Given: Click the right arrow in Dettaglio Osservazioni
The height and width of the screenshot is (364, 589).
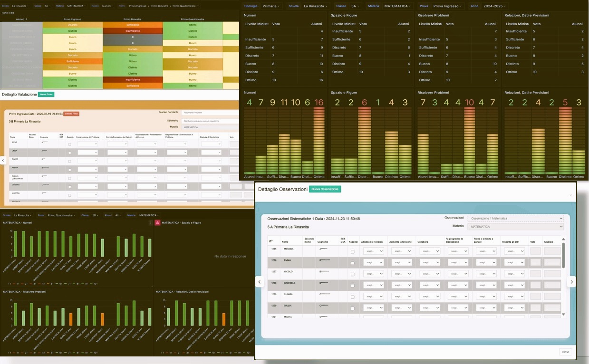Looking at the screenshot, I should (x=571, y=282).
